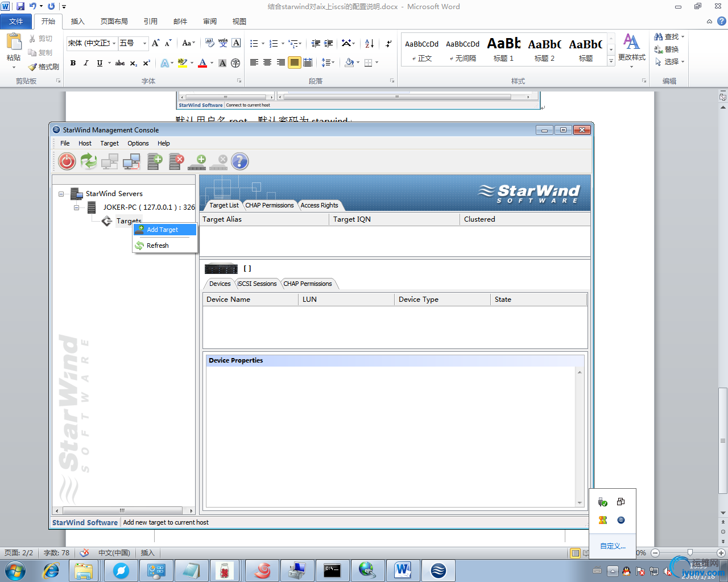Open the Options menu in StarWind console
Screen dimensions: 728x582
(x=138, y=143)
